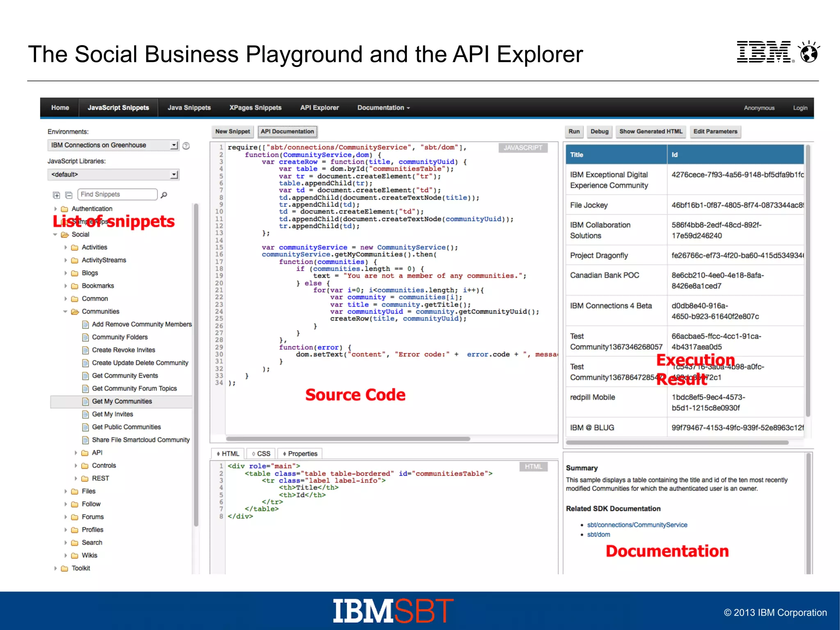840x630 pixels.
Task: Collapse the Social tree node
Action: coord(55,235)
